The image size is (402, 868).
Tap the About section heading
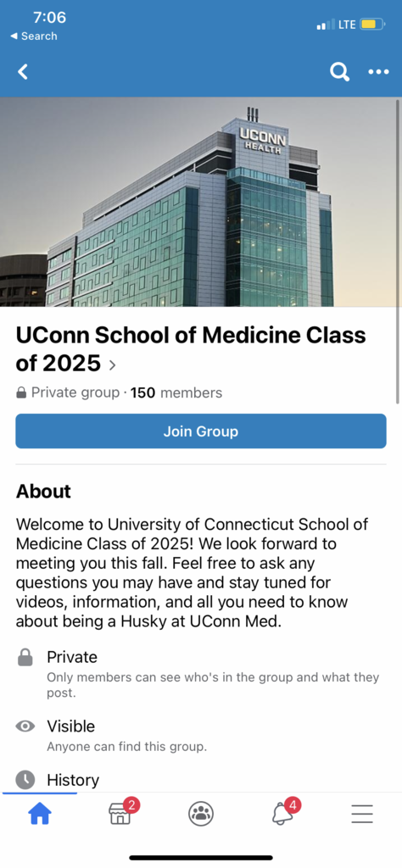click(44, 491)
